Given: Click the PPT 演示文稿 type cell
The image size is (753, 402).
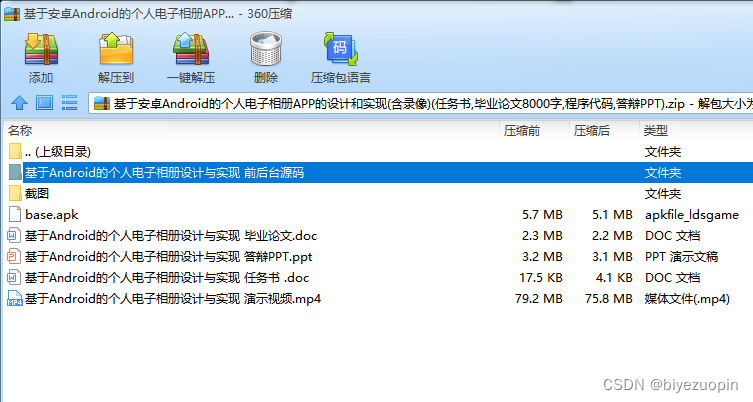Looking at the screenshot, I should point(681,256).
